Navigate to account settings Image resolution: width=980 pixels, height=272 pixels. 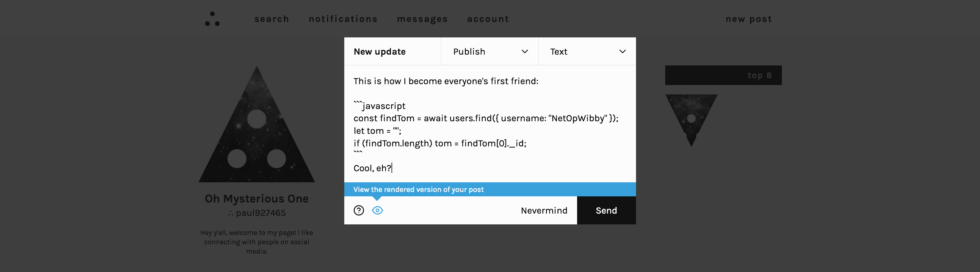tap(488, 19)
